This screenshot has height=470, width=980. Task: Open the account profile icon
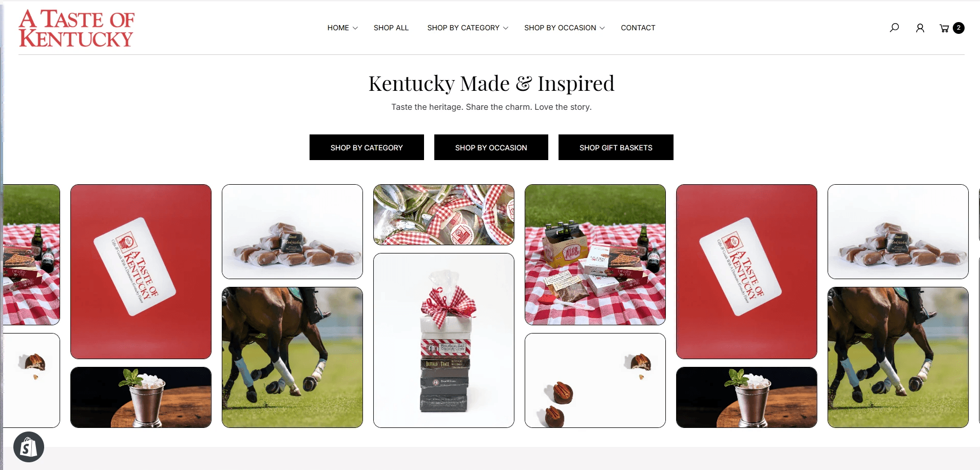920,28
